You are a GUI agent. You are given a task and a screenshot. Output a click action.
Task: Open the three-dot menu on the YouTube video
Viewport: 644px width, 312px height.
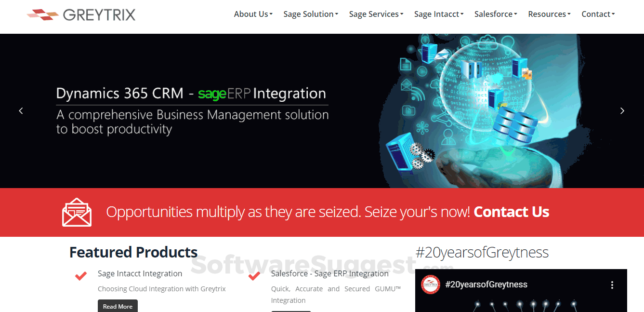pyautogui.click(x=612, y=285)
